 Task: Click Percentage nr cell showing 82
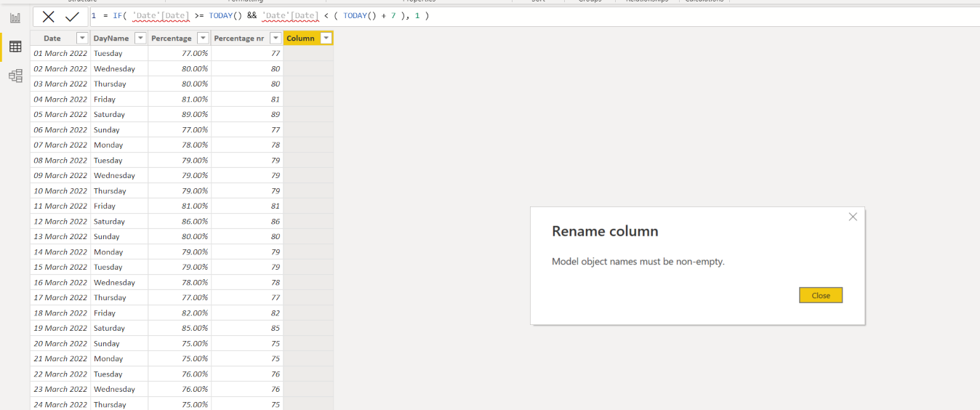point(247,313)
